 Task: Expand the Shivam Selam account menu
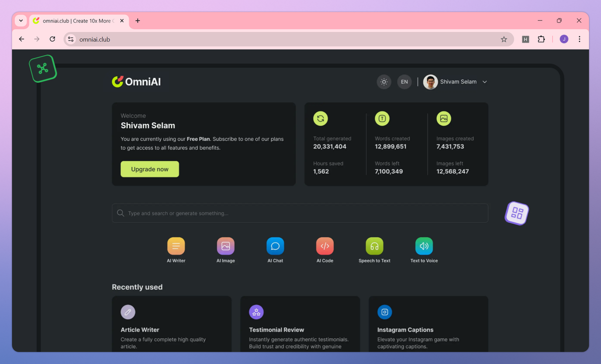coord(455,82)
